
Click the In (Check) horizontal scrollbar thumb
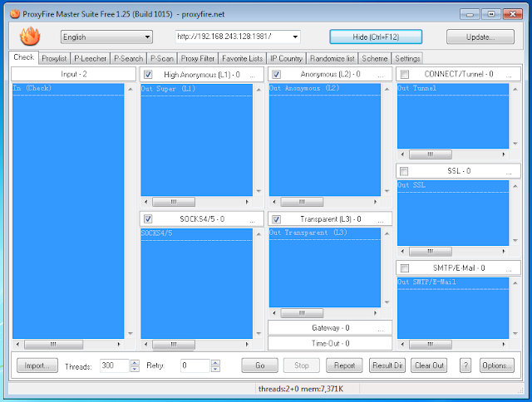[53, 345]
